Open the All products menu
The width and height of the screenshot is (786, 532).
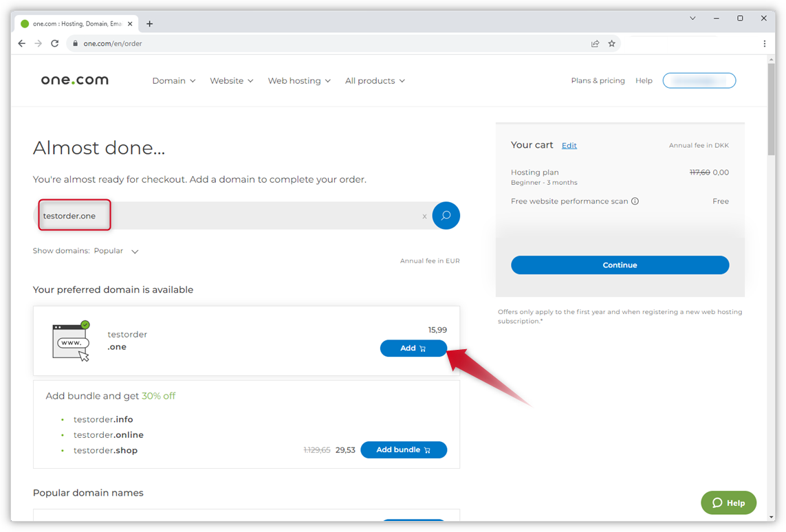coord(375,80)
